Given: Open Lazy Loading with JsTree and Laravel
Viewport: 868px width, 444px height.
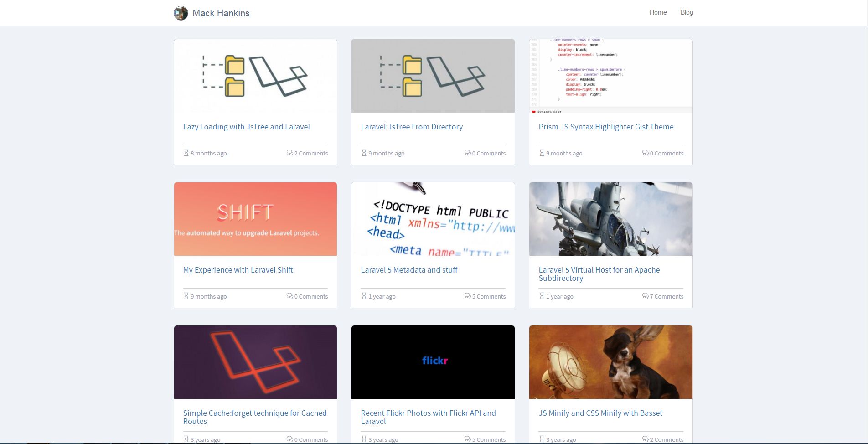Looking at the screenshot, I should [x=246, y=127].
